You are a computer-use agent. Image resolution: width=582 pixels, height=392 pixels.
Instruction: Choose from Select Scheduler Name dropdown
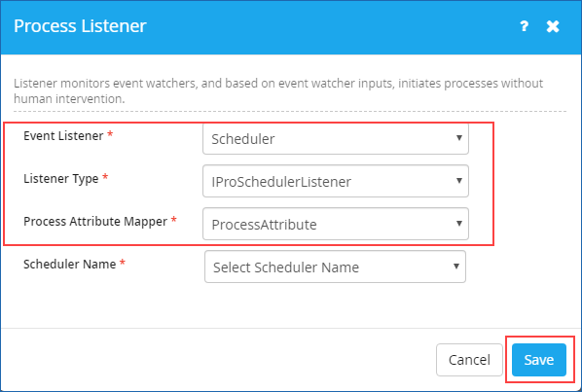(335, 267)
